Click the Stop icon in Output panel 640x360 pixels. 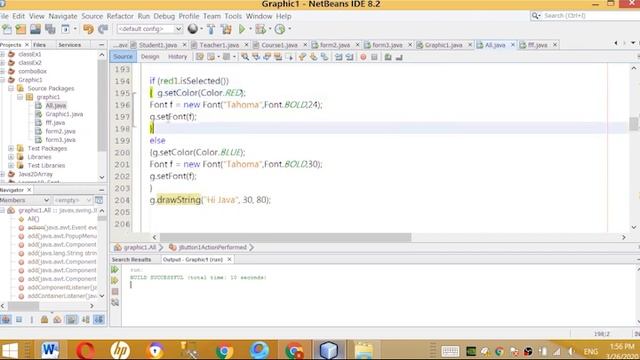coord(115,291)
